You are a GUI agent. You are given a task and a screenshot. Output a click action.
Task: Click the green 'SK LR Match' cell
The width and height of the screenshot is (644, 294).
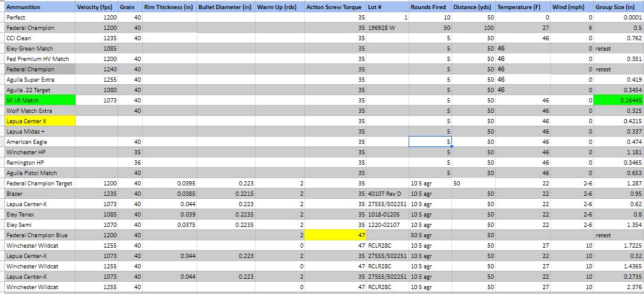click(x=41, y=100)
